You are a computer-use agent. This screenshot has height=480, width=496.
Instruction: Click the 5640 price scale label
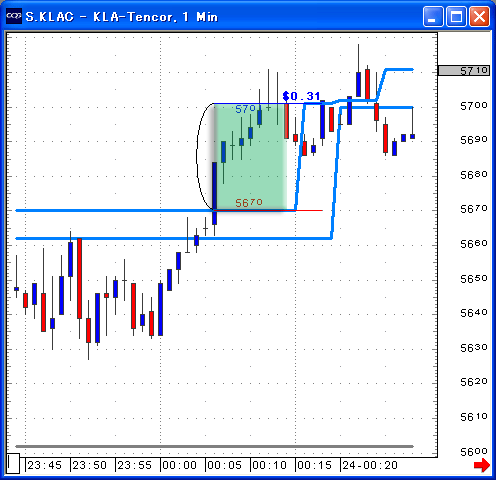[x=474, y=313]
